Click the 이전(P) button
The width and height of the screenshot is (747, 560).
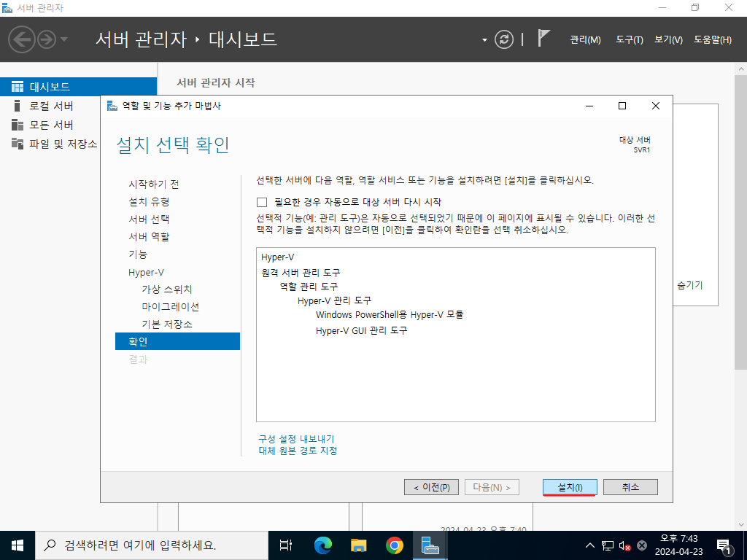tap(431, 487)
